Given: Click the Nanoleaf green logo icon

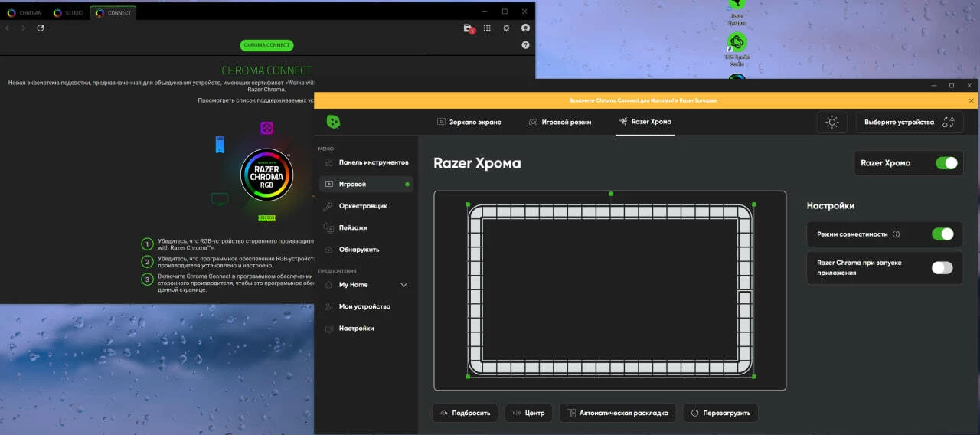Looking at the screenshot, I should pos(333,122).
